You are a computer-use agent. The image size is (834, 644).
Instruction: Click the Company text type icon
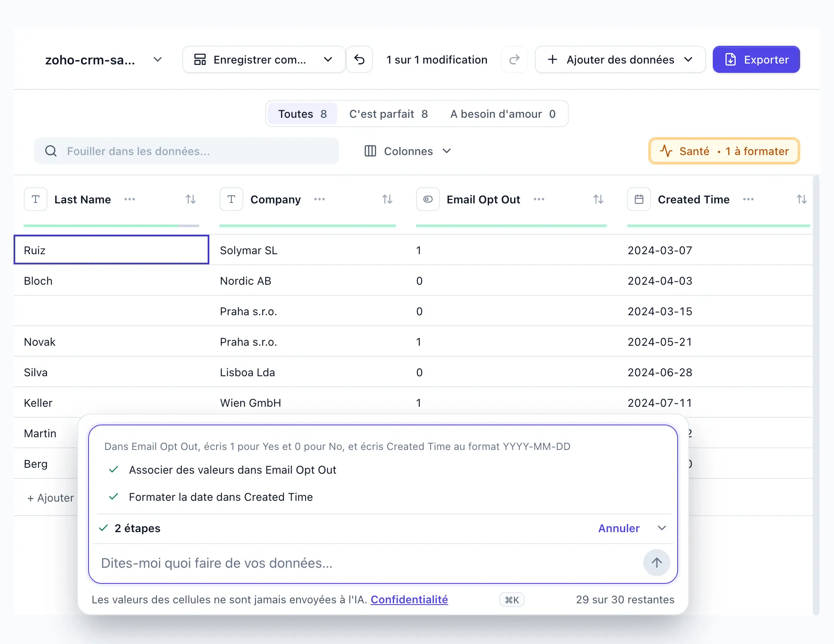(231, 199)
